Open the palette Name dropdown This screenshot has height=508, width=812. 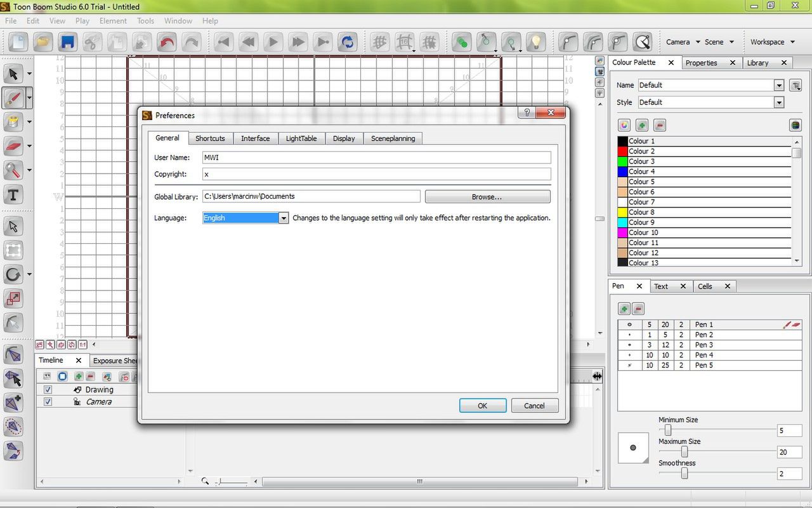pyautogui.click(x=779, y=85)
